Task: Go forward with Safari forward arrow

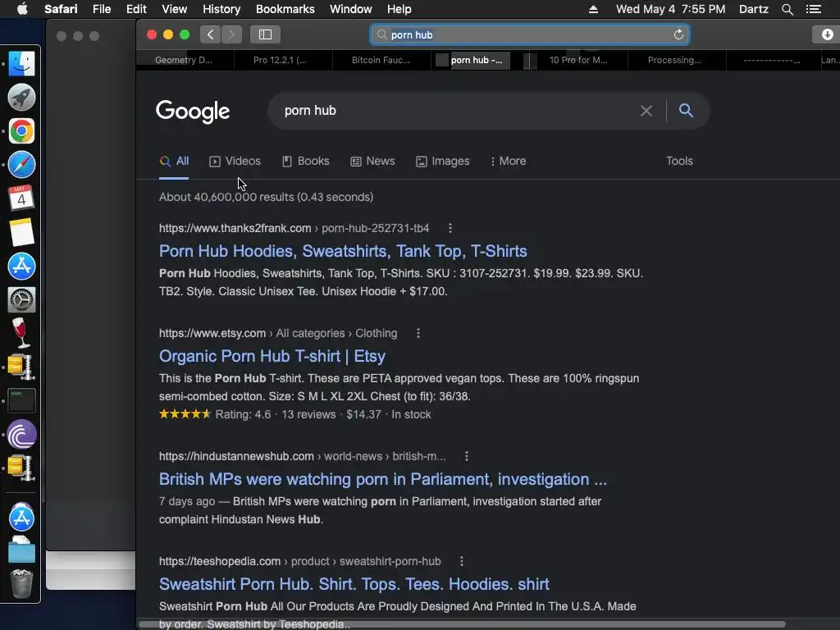Action: (231, 34)
